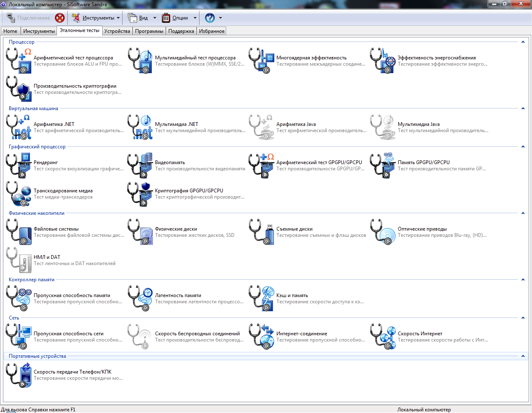Click the red stop toolbar icon

[x=60, y=18]
